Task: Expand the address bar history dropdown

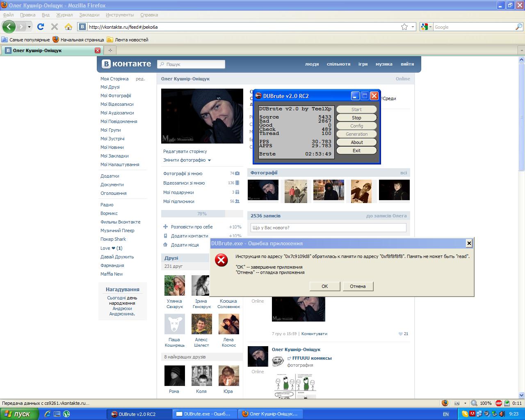Action: click(413, 27)
